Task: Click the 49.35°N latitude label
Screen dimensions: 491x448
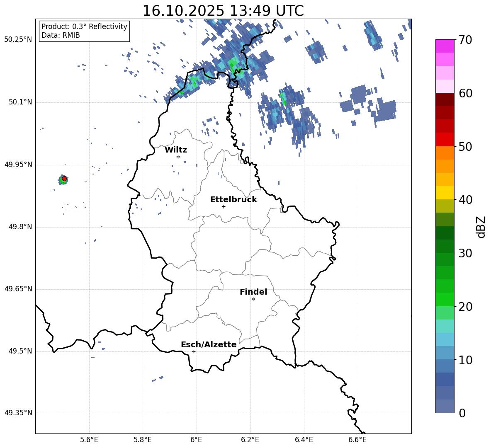Action: 18,413
